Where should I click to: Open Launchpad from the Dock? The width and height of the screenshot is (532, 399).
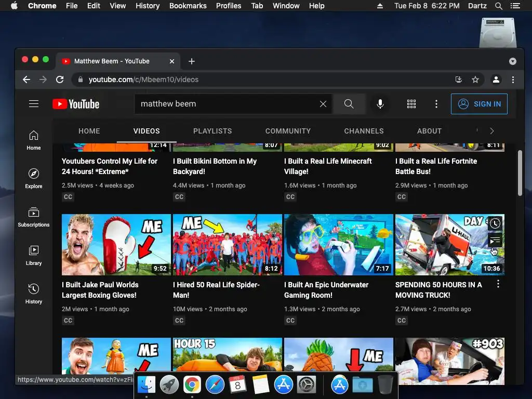click(169, 385)
